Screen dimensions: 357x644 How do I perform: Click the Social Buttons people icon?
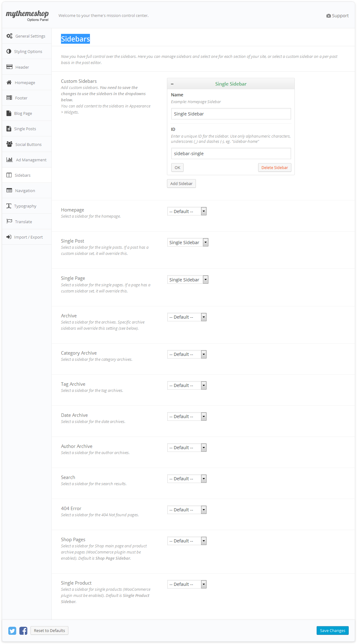point(9,144)
